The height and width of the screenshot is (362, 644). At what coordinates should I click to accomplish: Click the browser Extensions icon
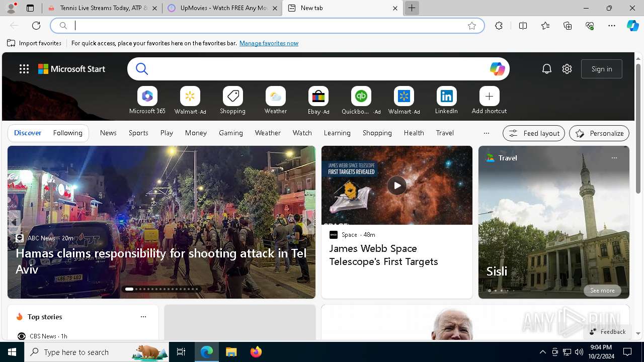[x=499, y=26]
